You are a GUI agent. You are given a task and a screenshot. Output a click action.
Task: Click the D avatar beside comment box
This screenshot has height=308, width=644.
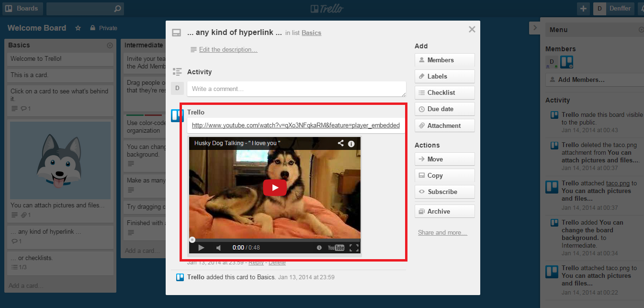[178, 88]
